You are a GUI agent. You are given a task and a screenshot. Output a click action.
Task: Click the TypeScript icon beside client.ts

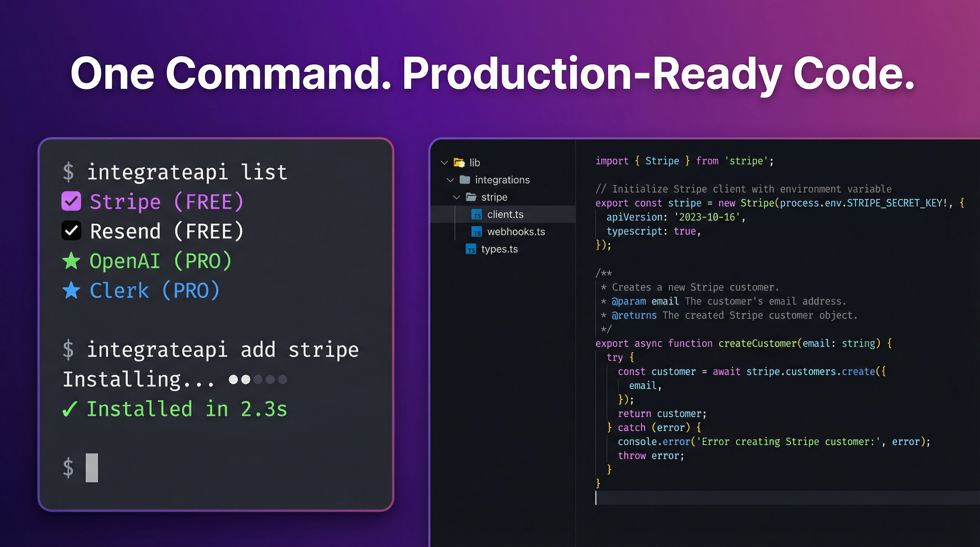(477, 214)
